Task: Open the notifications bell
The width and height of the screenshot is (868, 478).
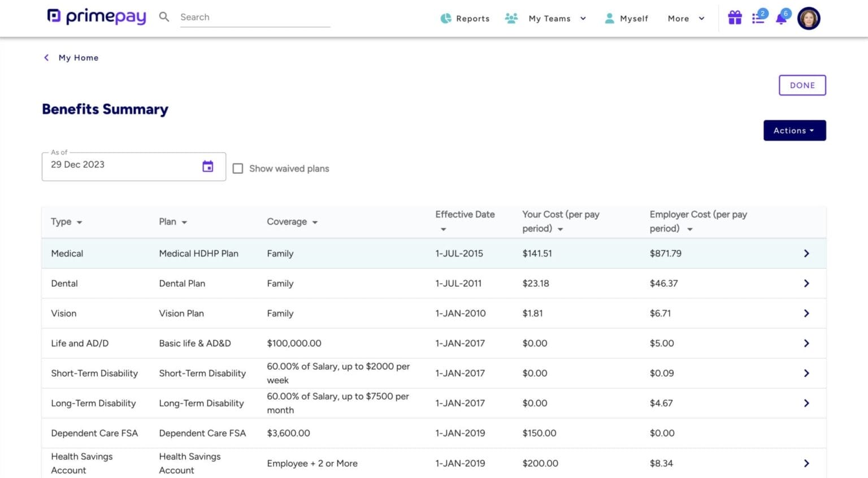Action: point(781,18)
